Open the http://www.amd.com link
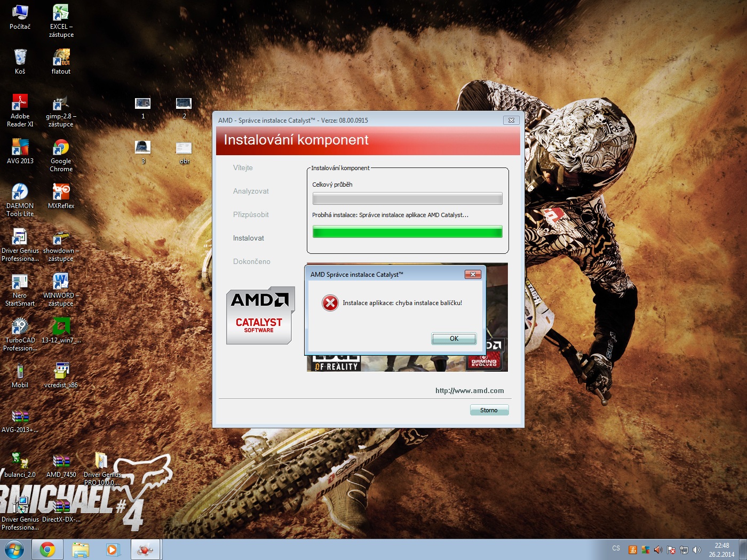 click(470, 390)
